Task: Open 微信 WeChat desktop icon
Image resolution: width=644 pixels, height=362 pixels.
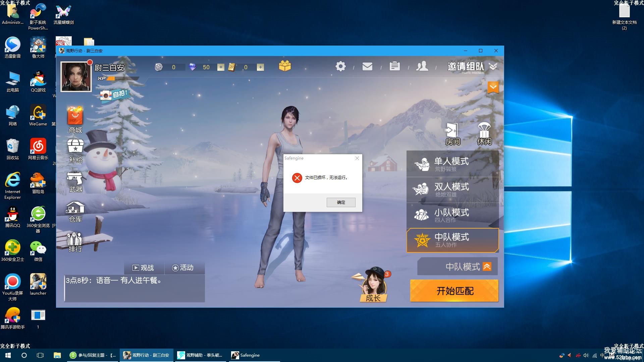Action: click(38, 251)
